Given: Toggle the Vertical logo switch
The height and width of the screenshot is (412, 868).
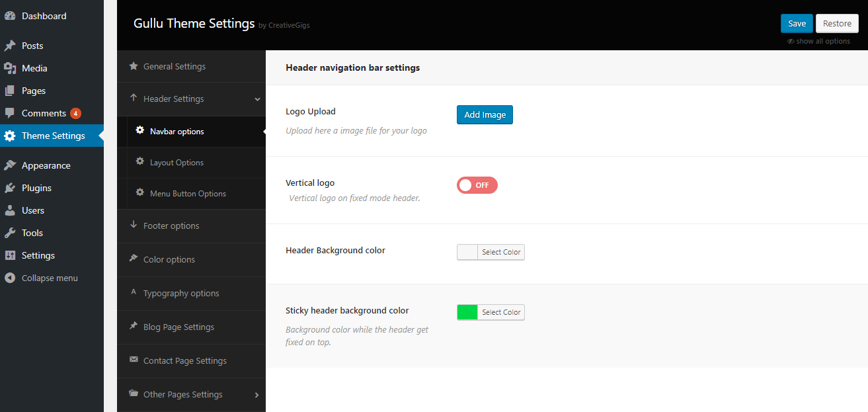Looking at the screenshot, I should pos(477,185).
